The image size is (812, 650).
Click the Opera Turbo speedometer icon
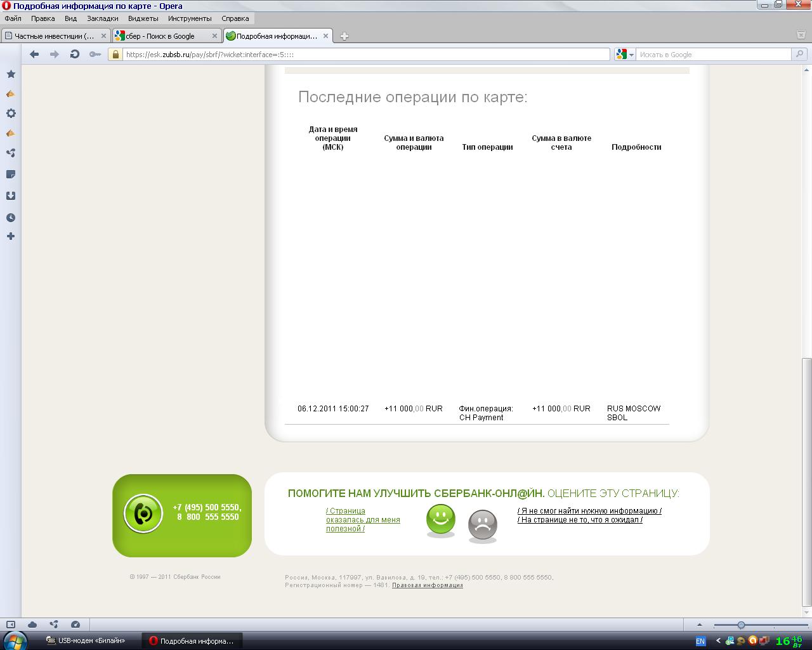coord(75,625)
